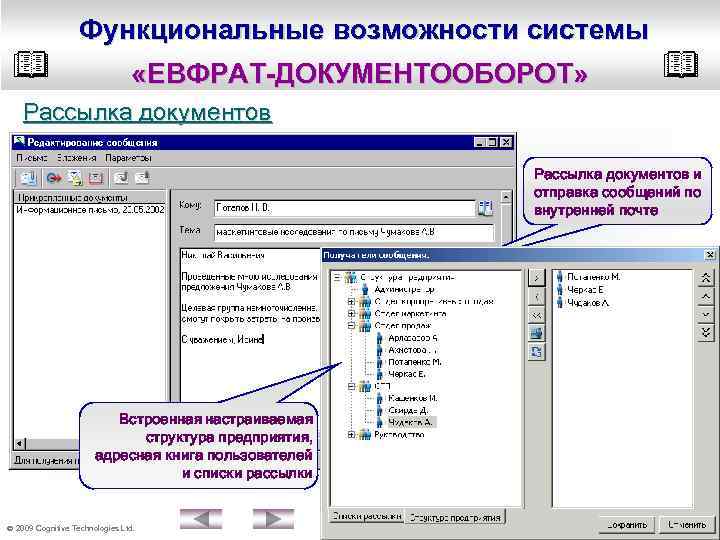The image size is (720, 540).
Task: Add selected recipient with the > button
Action: [x=536, y=277]
